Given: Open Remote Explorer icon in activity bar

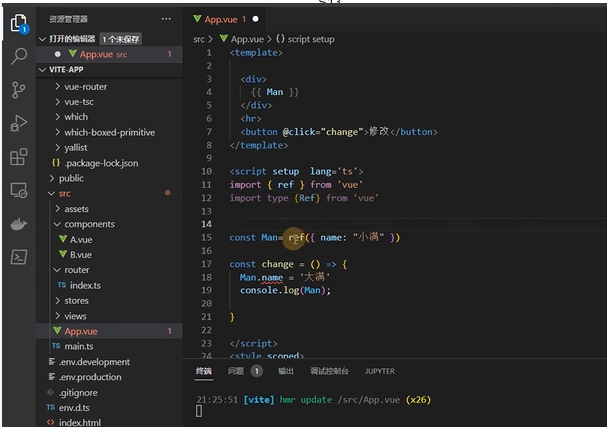Looking at the screenshot, I should click(x=19, y=190).
